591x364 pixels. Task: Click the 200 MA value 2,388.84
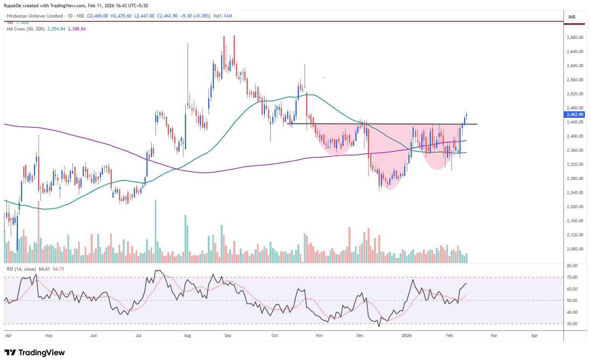tap(77, 29)
